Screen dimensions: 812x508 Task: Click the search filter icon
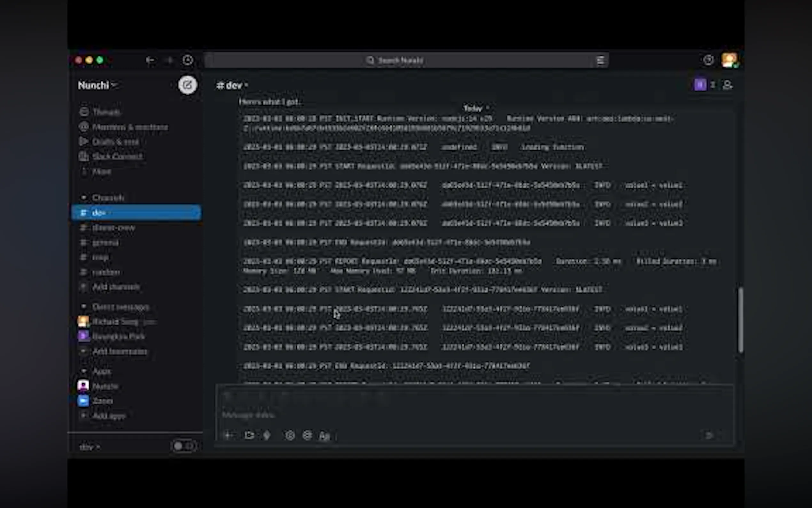tap(600, 60)
